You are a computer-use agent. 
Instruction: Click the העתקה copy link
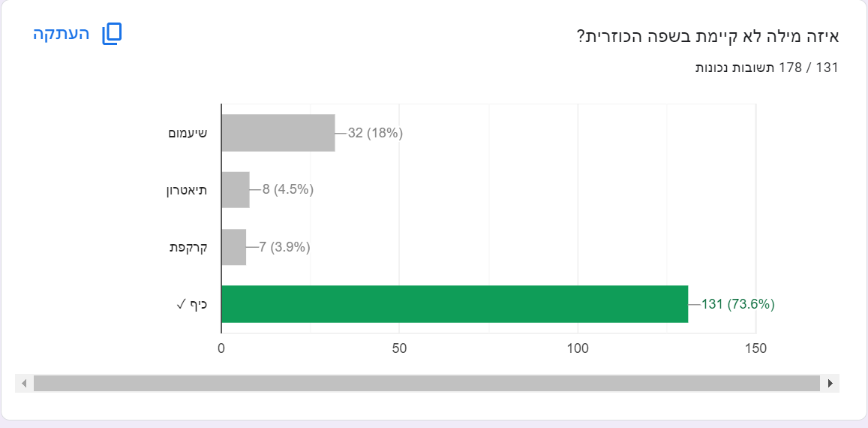(x=62, y=34)
